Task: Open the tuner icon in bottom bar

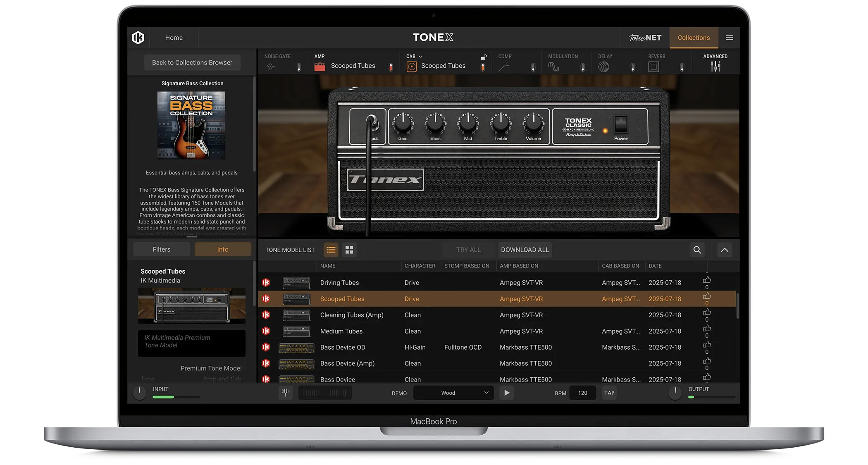Action: [x=286, y=393]
